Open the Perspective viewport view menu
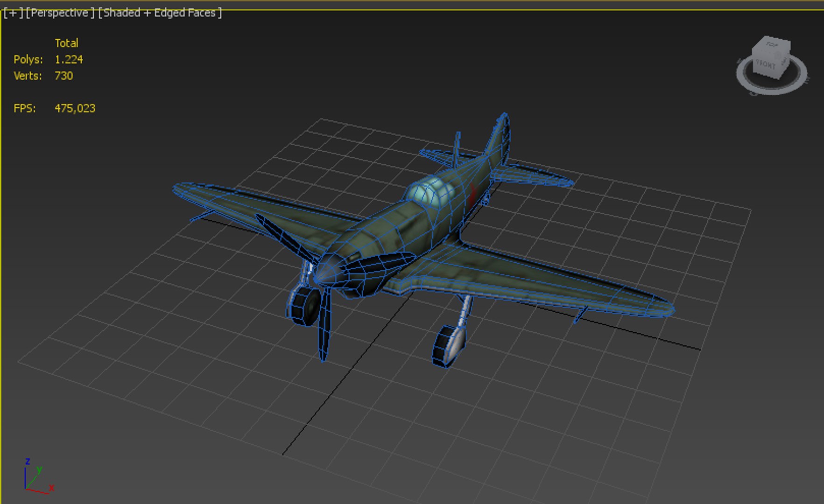824x504 pixels. pyautogui.click(x=60, y=13)
